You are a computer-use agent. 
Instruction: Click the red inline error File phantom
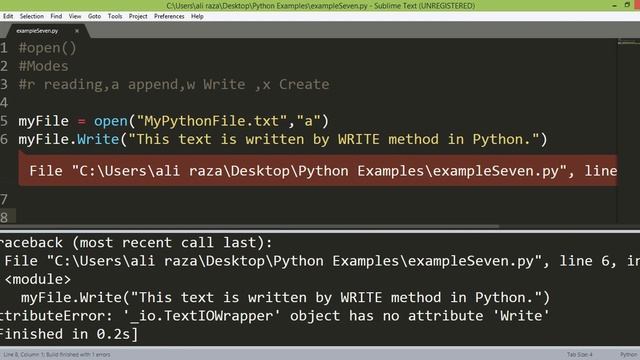click(318, 171)
